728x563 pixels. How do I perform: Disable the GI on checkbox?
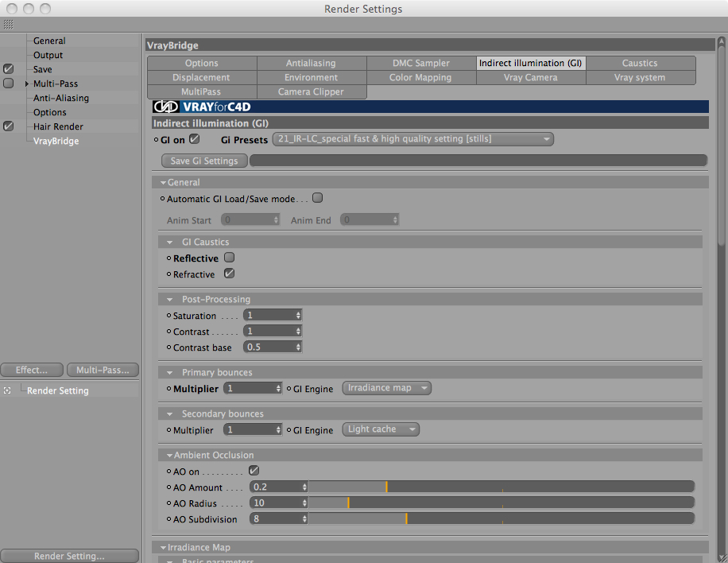195,139
